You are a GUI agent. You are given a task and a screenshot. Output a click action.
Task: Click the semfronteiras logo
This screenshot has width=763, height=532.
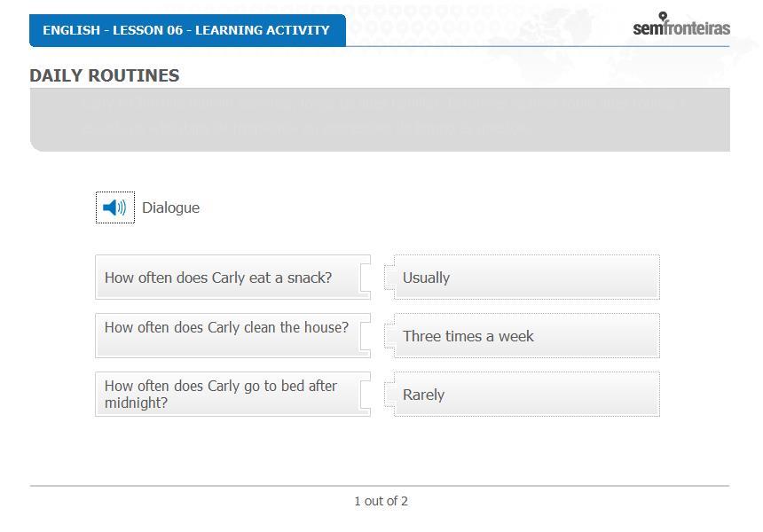click(x=680, y=24)
